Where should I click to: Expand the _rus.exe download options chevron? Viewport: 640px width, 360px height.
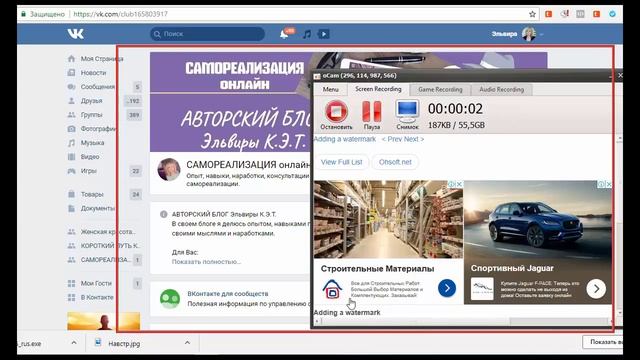(74, 343)
